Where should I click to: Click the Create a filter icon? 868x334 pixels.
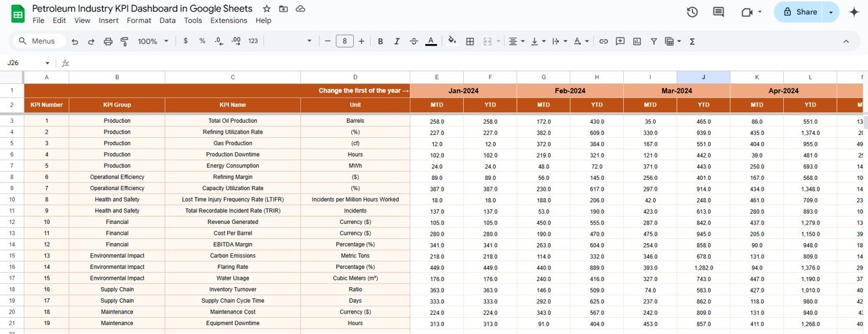point(654,41)
